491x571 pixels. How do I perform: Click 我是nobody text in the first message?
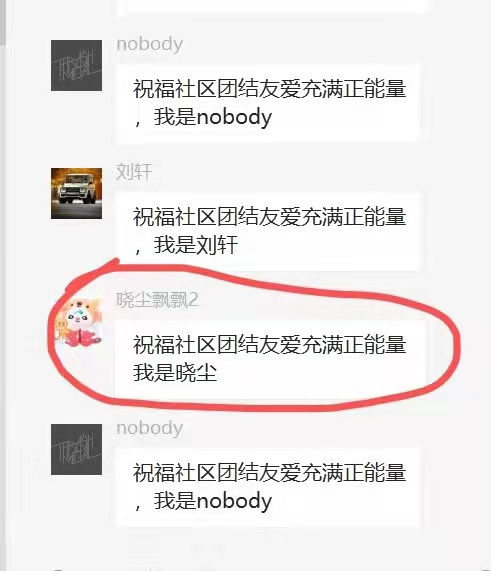pyautogui.click(x=213, y=118)
